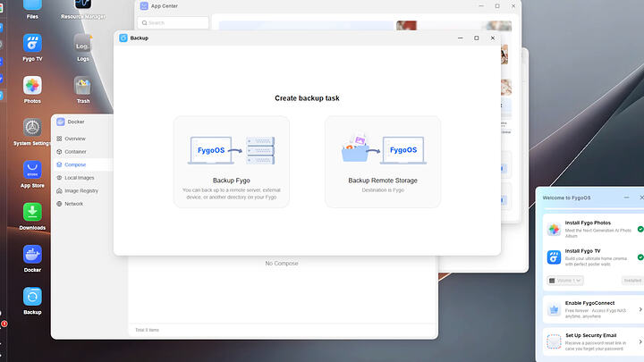644x362 pixels.
Task: Open the Trash desktop icon
Action: (x=82, y=86)
